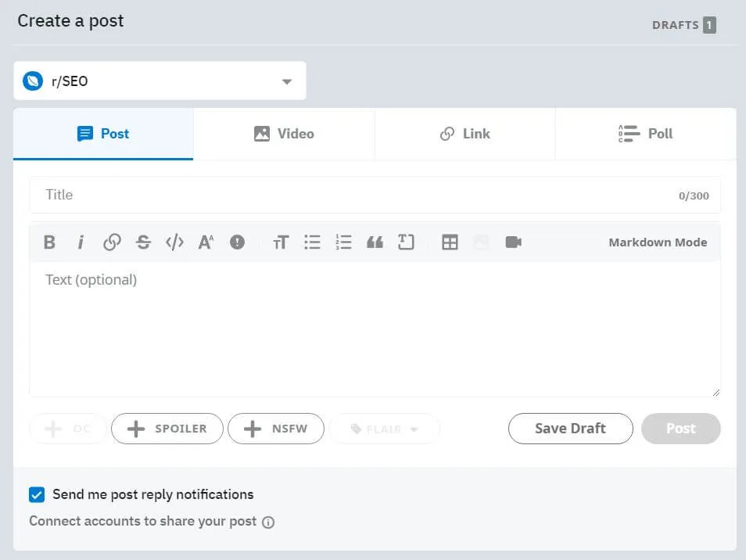Uncheck Send me post reply notifications
The image size is (746, 560).
tap(37, 495)
